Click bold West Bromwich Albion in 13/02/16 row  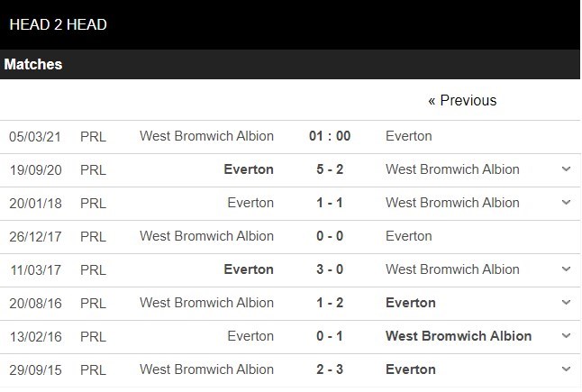click(x=458, y=336)
